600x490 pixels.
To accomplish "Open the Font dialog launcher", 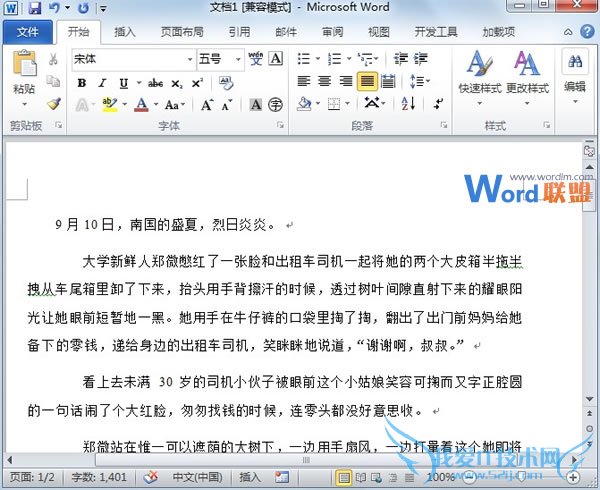I will 280,125.
